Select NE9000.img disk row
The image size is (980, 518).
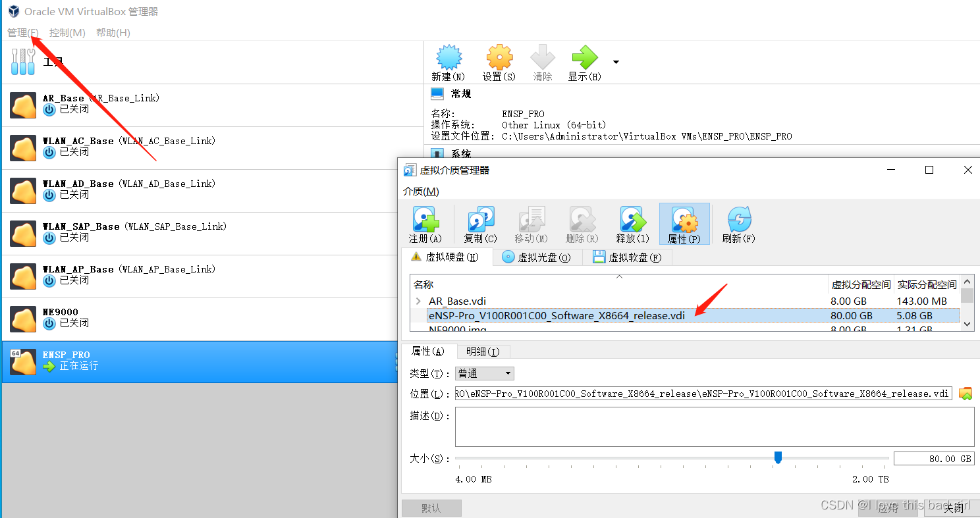(x=685, y=328)
